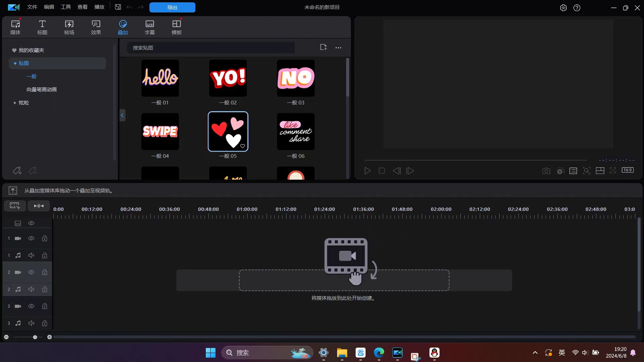Click the timeline zoom slider handle

35,337
